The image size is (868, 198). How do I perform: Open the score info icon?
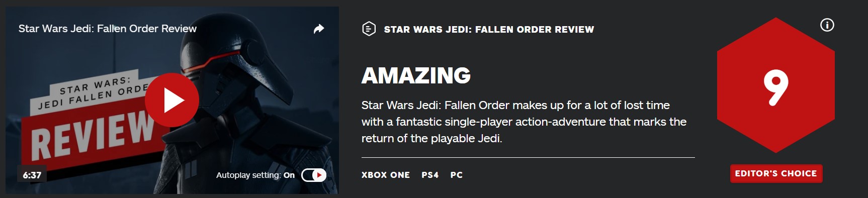coord(827,25)
